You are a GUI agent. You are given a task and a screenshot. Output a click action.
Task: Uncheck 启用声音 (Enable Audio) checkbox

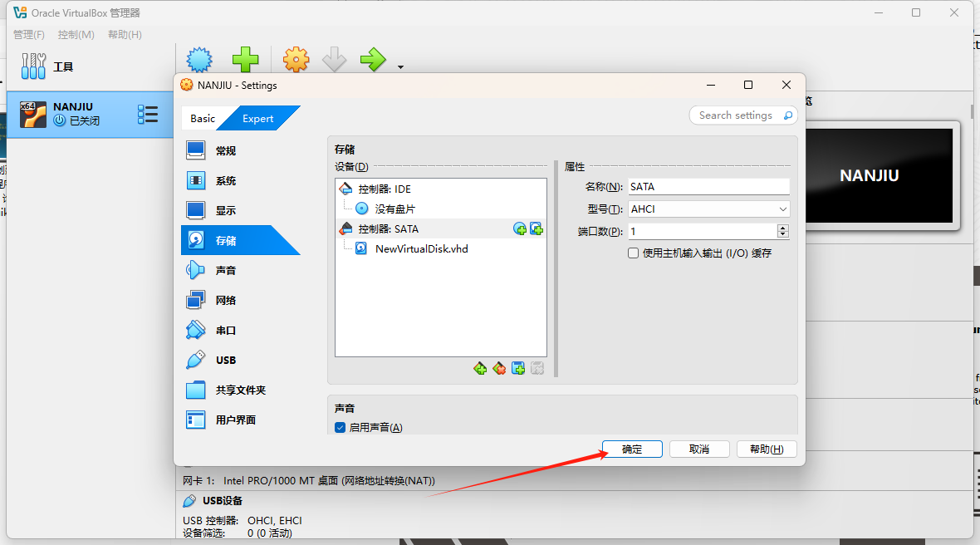[x=340, y=428]
